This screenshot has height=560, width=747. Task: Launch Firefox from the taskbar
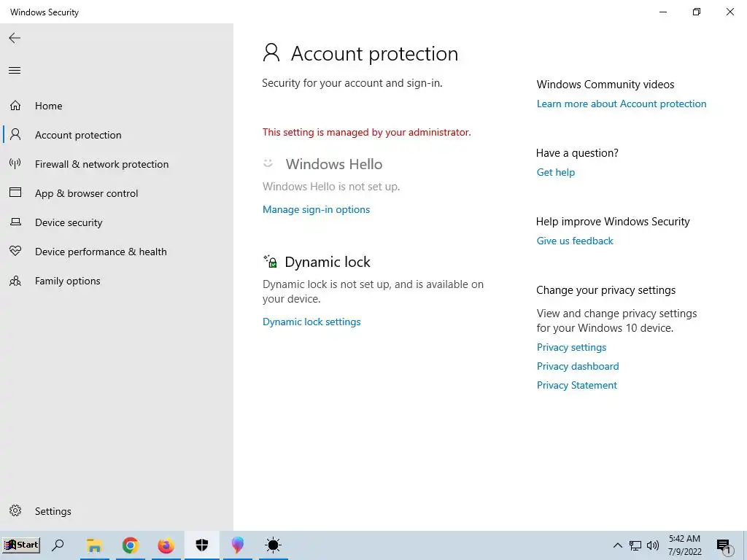point(166,545)
